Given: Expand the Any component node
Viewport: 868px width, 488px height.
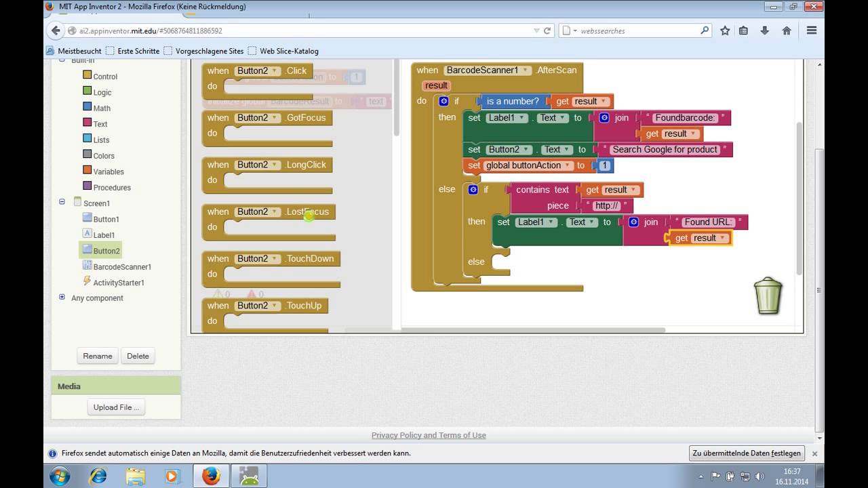Looking at the screenshot, I should [62, 297].
